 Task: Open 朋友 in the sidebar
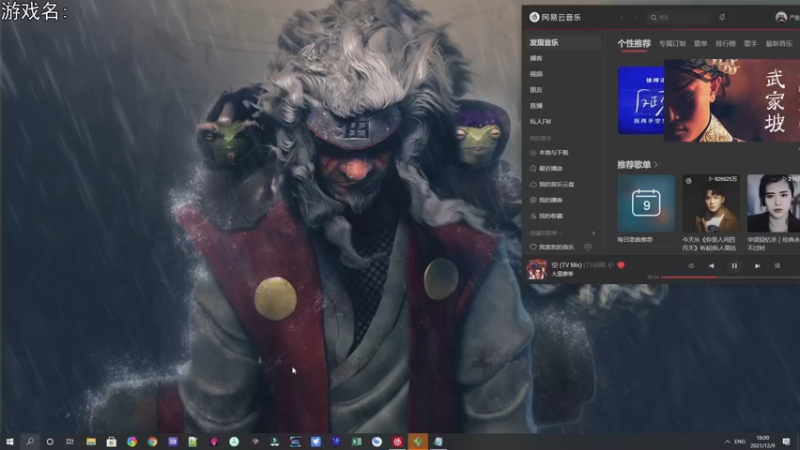pos(536,90)
